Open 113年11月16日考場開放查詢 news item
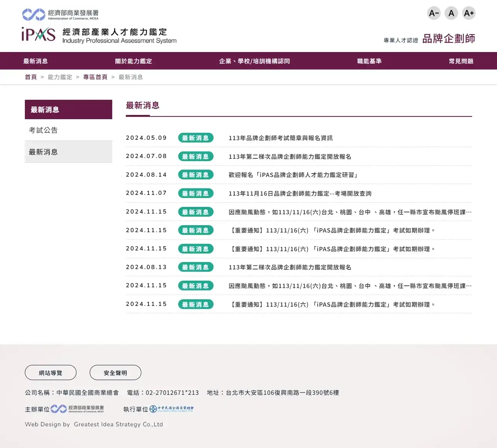 (300, 193)
